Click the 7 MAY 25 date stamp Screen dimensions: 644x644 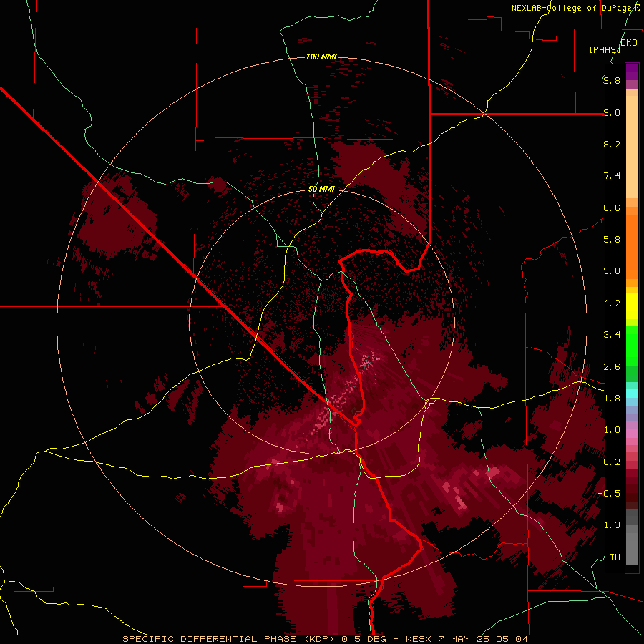(464, 639)
